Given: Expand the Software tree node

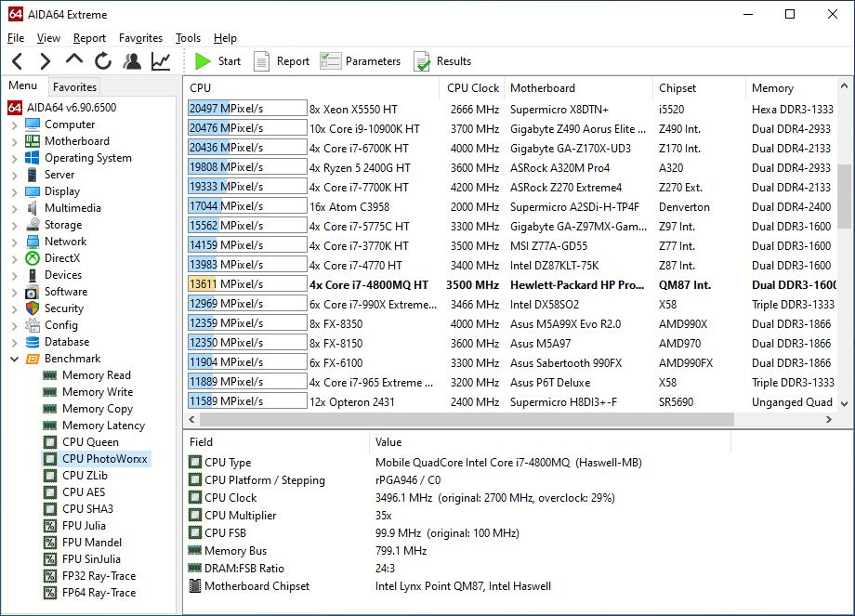Looking at the screenshot, I should tap(15, 292).
